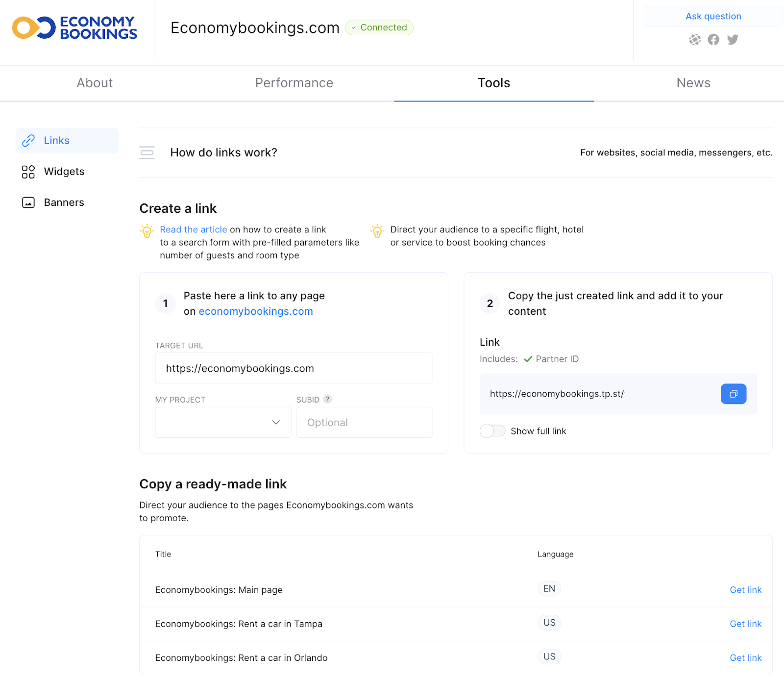Viewport: 784px width, 682px height.
Task: Expand the My Project dropdown
Action: 223,422
